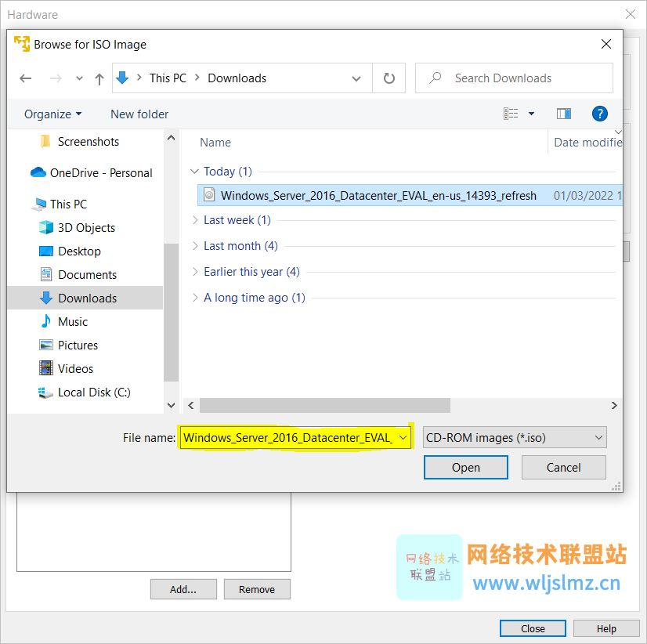The image size is (647, 644).
Task: Click the forward navigation arrow
Action: point(56,78)
